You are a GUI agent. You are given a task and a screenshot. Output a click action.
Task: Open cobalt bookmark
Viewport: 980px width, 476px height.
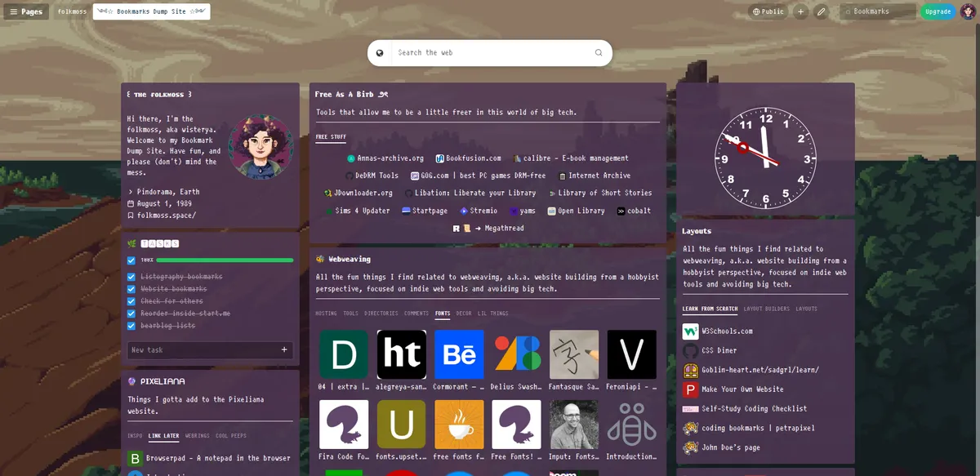click(634, 211)
